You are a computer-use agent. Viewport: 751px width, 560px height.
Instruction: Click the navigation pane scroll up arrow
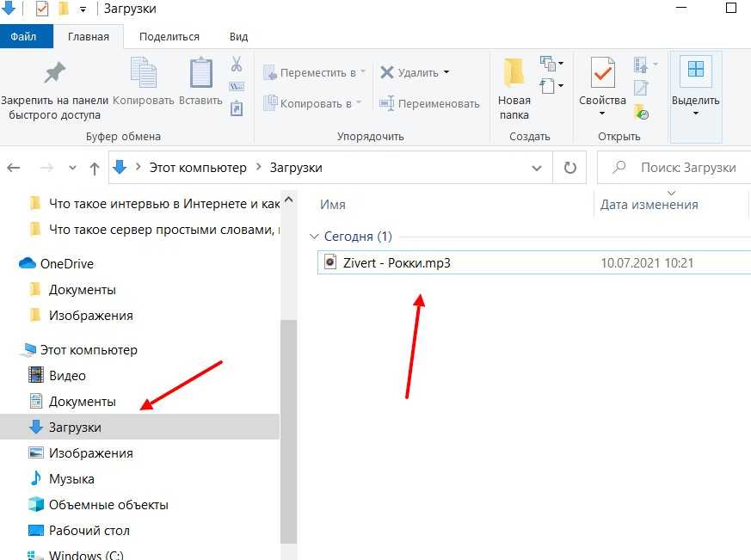(x=288, y=199)
